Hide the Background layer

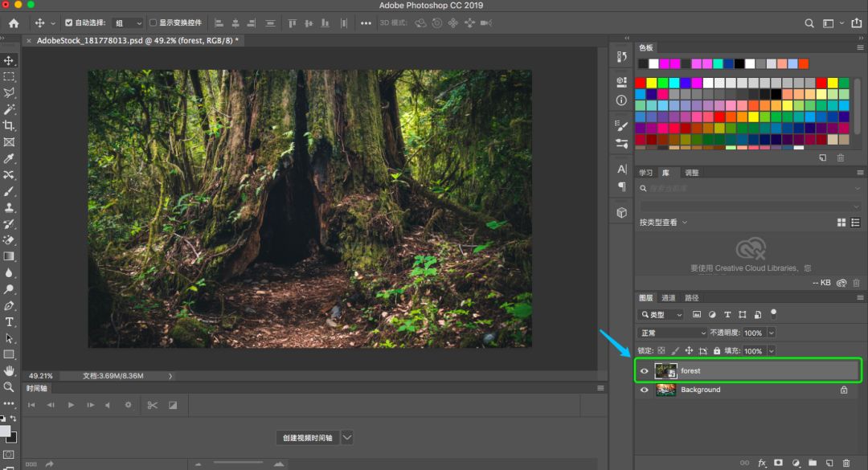pyautogui.click(x=644, y=390)
